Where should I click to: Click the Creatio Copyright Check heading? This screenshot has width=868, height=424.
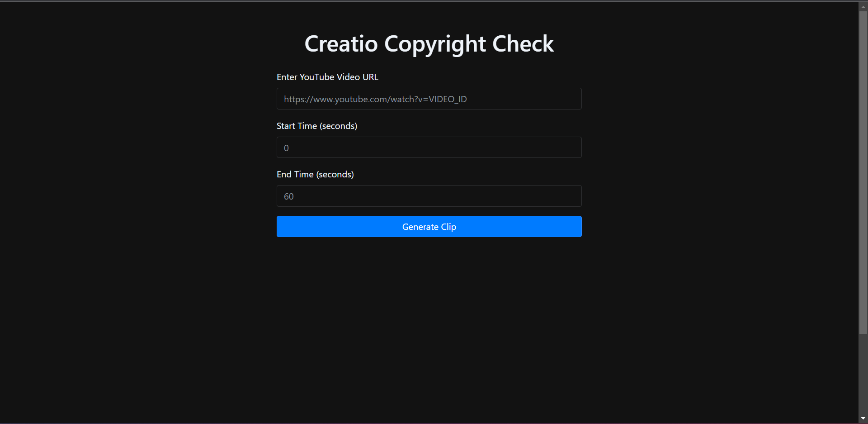pyautogui.click(x=429, y=44)
